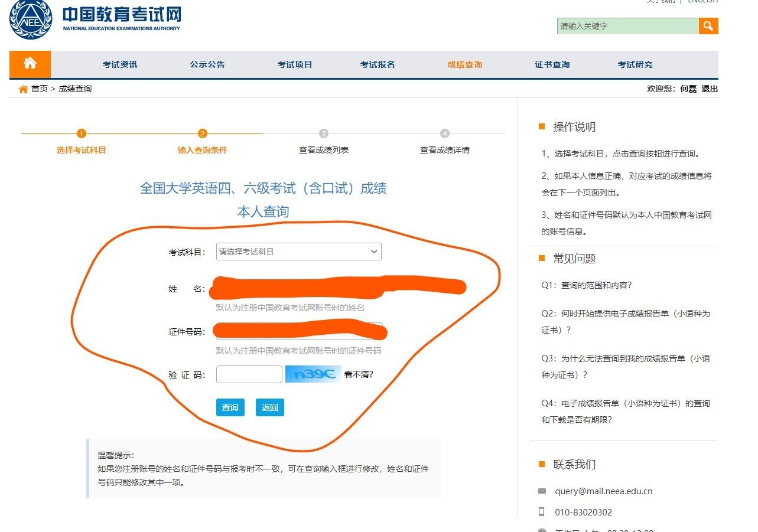Open the 考试报名 navigation menu
758x532 pixels.
(x=378, y=64)
